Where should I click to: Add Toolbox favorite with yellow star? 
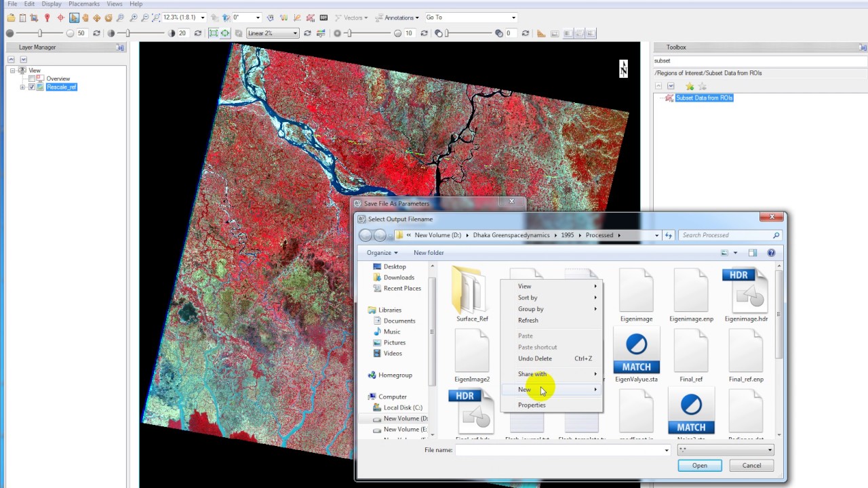tap(690, 86)
